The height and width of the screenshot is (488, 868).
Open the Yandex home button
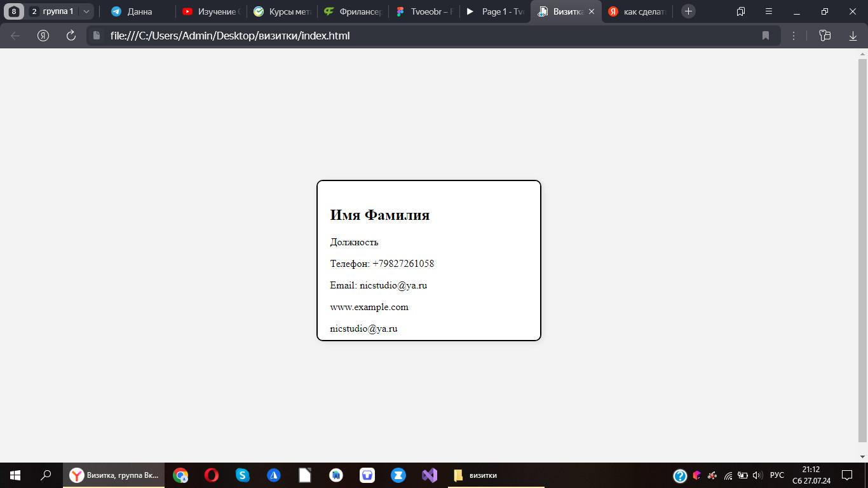43,36
